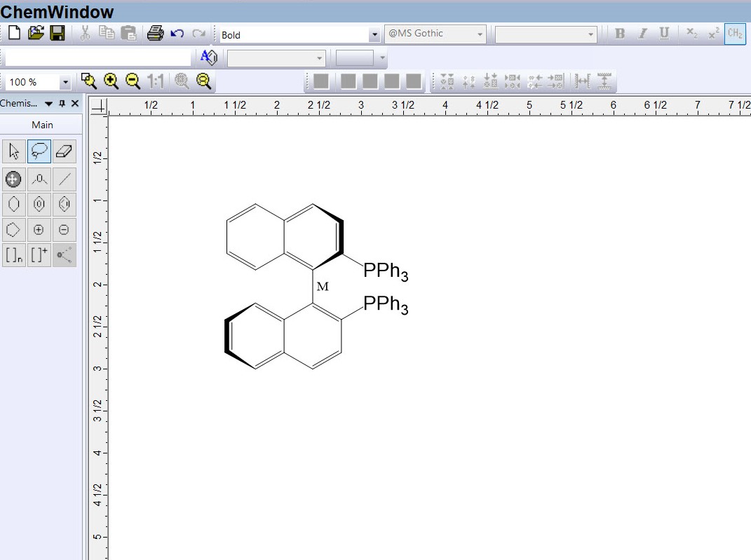Viewport: 751px width, 560px height.
Task: Add a positive charge symbol tool
Action: (x=39, y=230)
